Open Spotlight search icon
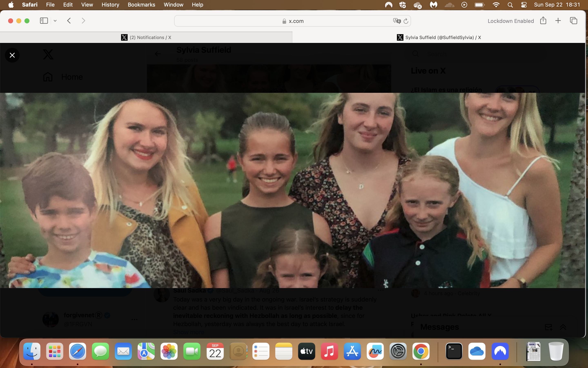Screen dimensions: 588x368 [x=510, y=5]
